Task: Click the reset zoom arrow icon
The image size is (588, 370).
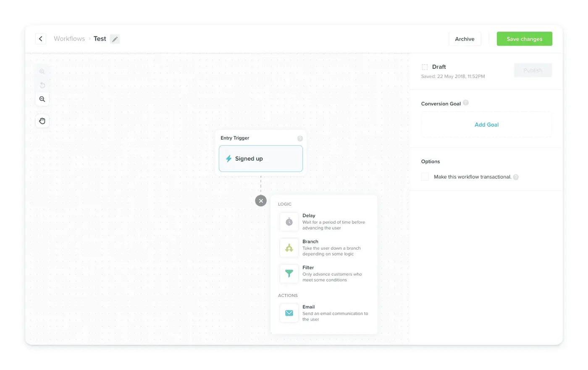Action: (x=42, y=86)
